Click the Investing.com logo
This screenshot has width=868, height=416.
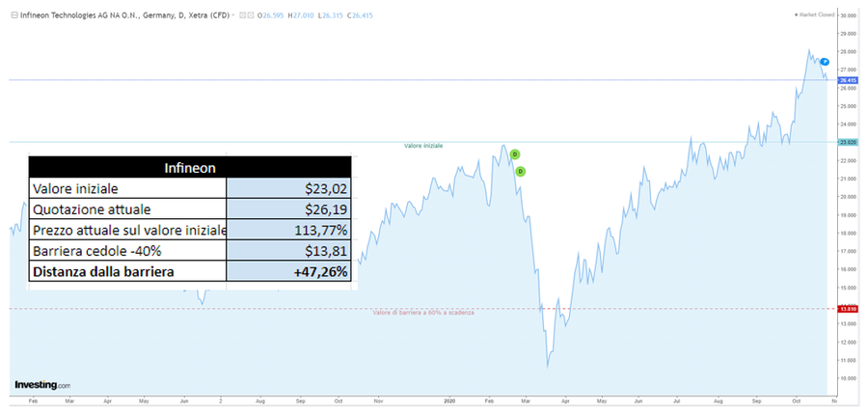tap(42, 384)
